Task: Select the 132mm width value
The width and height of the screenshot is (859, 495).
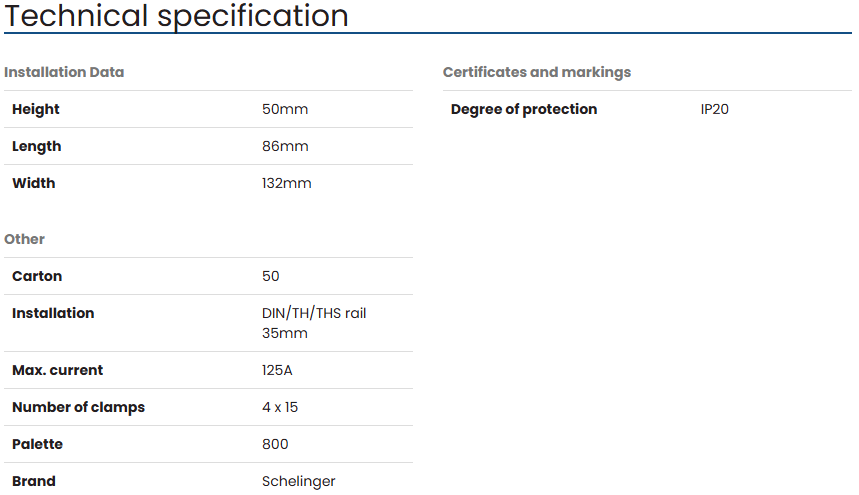Action: coord(287,183)
